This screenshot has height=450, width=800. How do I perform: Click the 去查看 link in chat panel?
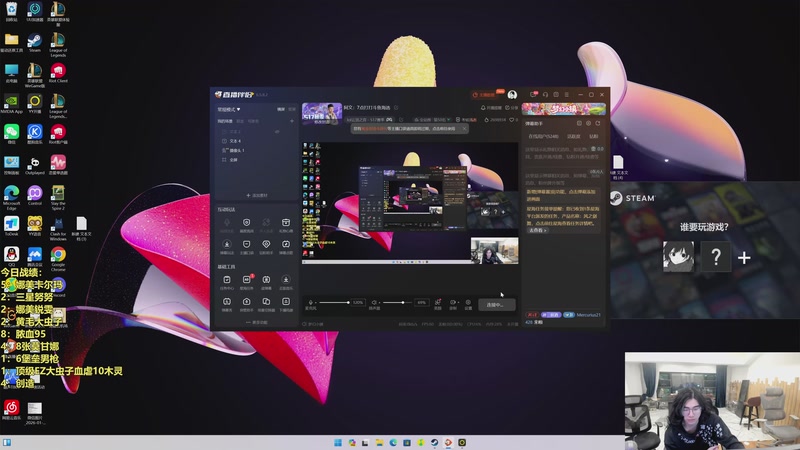click(537, 231)
